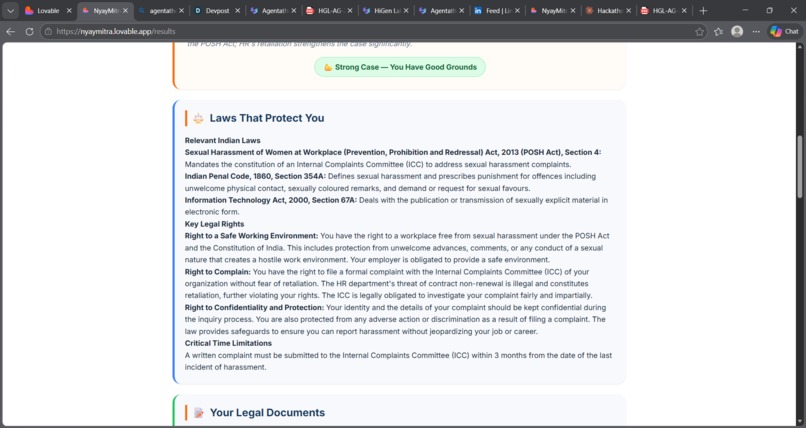This screenshot has height=428, width=806.
Task: Open the Copilot Chat button
Action: (784, 31)
